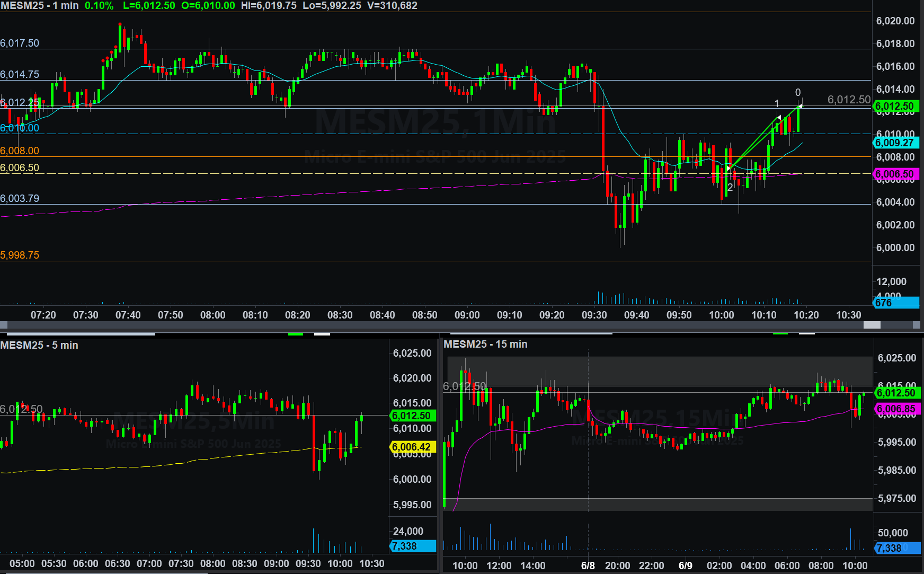Click the scrollbar left arrow of 1-min chart
The height and width of the screenshot is (574, 924).
pyautogui.click(x=4, y=325)
